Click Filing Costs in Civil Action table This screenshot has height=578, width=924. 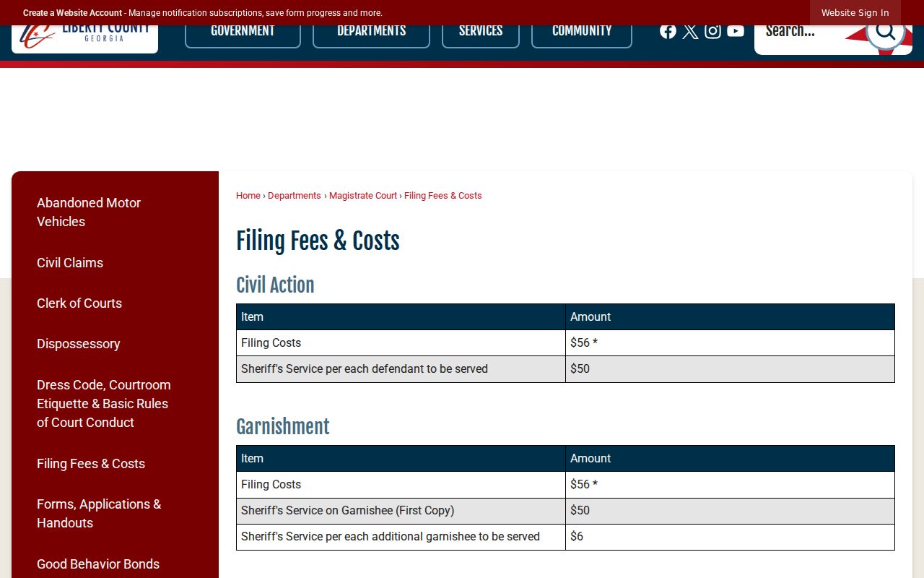tap(401, 343)
